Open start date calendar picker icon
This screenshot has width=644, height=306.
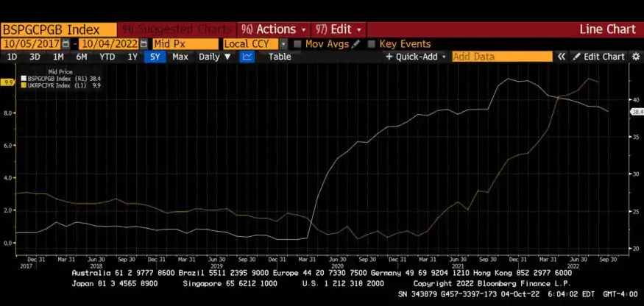(x=66, y=44)
